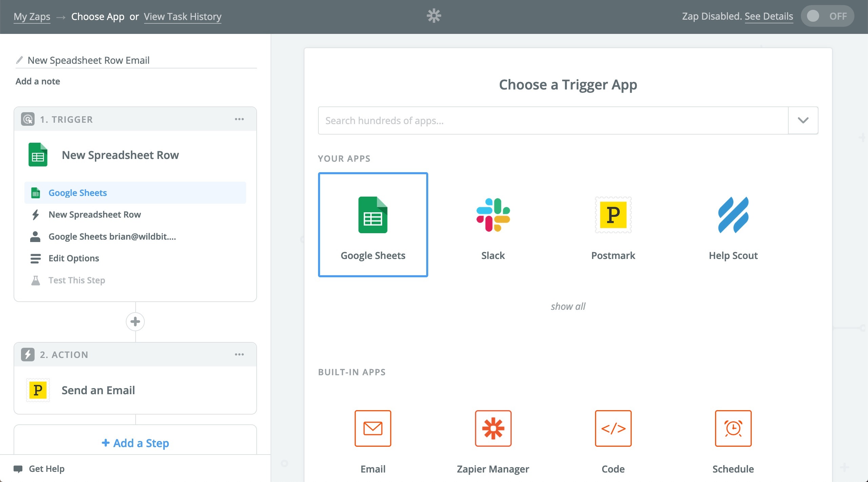Viewport: 868px width, 482px height.
Task: Open the trigger step three-dot menu
Action: [x=239, y=119]
